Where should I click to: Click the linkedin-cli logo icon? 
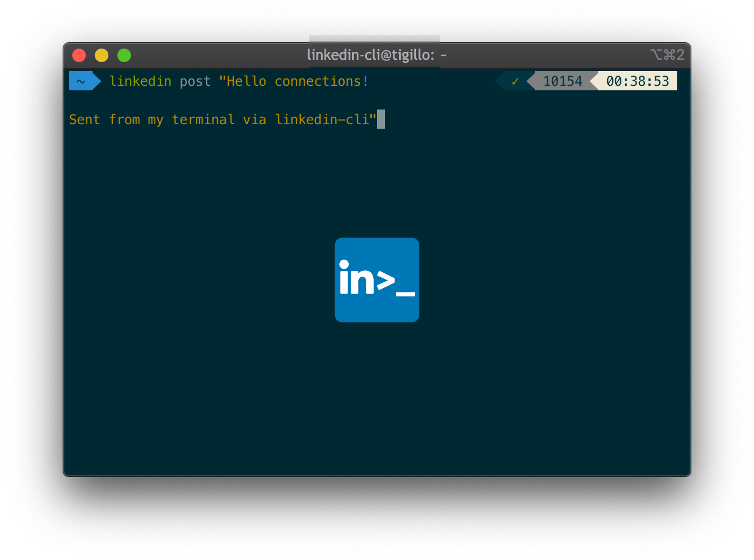(377, 280)
